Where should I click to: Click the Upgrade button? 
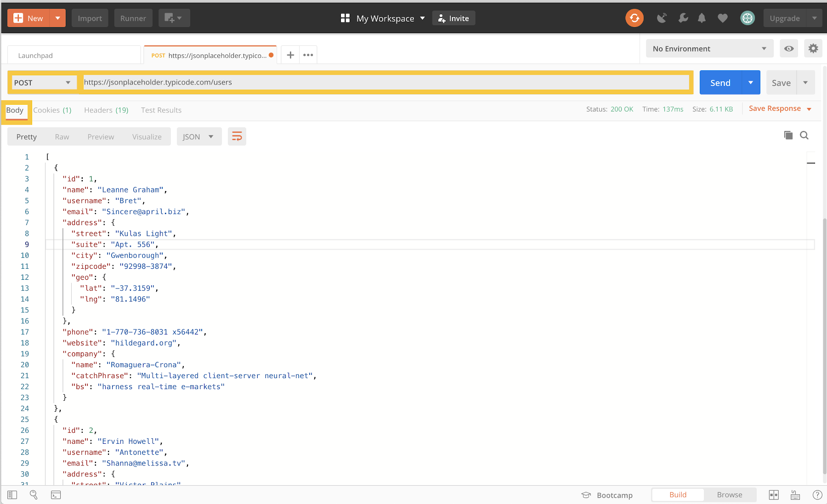coord(785,18)
